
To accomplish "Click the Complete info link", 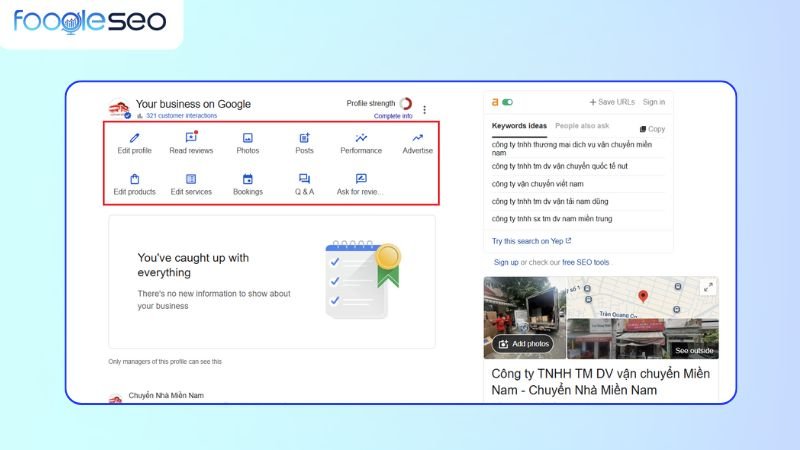I will pos(393,116).
